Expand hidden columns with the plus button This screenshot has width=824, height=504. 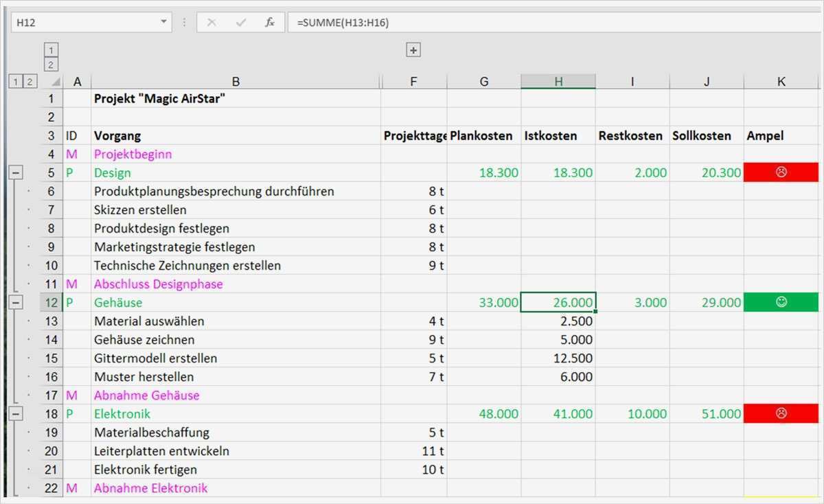413,49
